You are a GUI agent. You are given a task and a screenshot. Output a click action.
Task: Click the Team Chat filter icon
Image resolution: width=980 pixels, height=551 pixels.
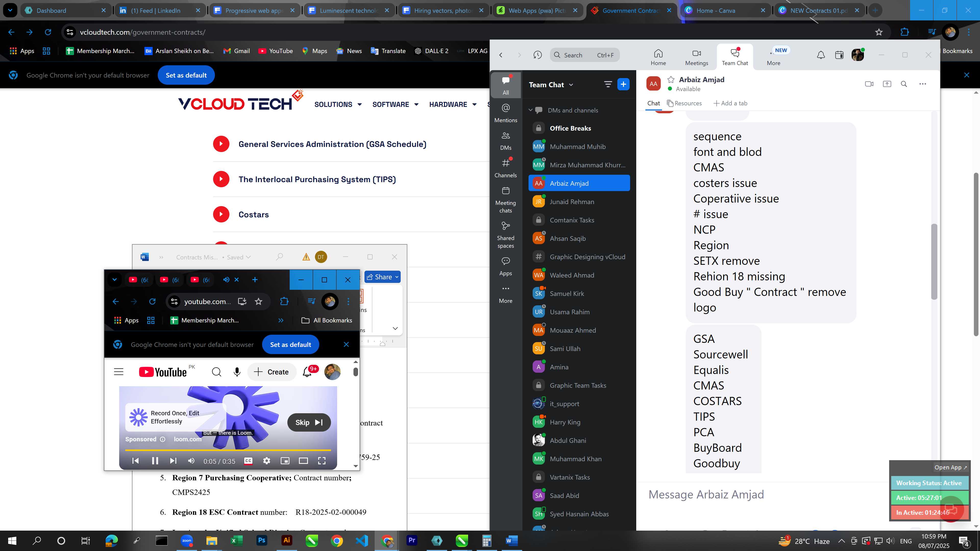608,84
